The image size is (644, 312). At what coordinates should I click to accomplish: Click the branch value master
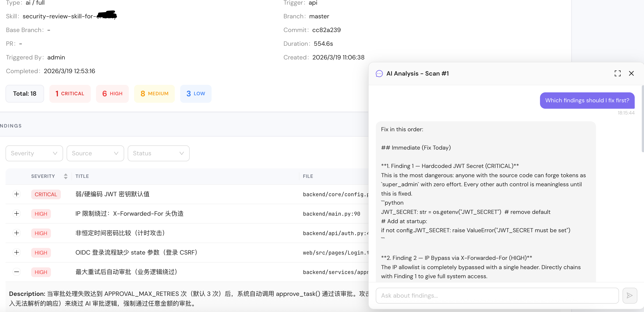click(319, 16)
